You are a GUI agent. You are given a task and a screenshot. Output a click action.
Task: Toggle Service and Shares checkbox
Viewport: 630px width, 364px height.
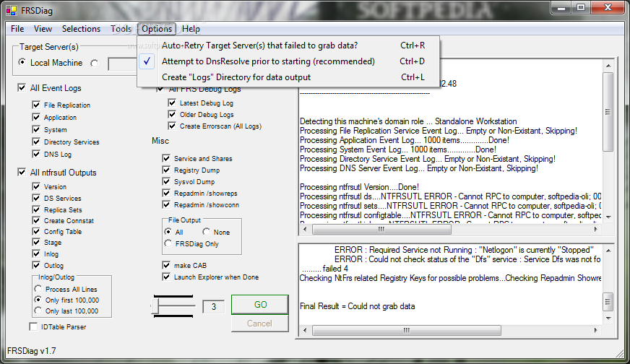[166, 158]
